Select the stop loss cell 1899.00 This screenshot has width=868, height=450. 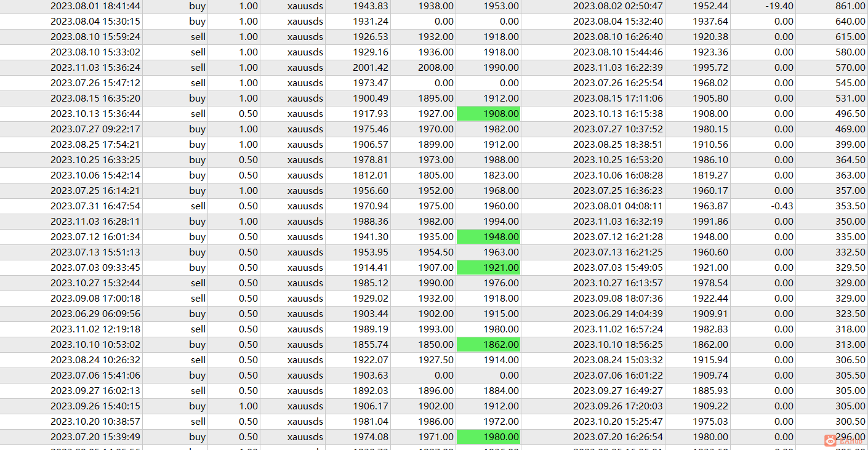click(436, 145)
